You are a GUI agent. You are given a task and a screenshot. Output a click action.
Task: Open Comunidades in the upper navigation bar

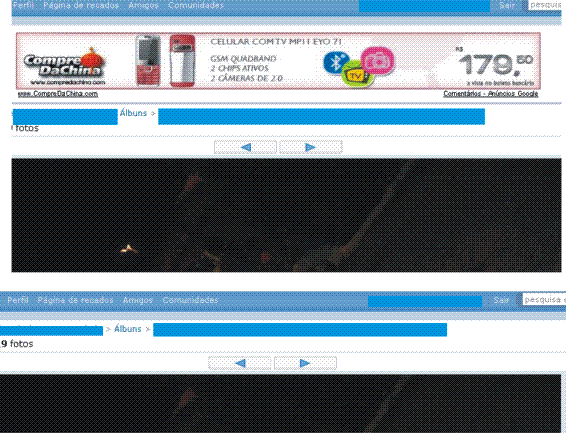[x=196, y=5]
